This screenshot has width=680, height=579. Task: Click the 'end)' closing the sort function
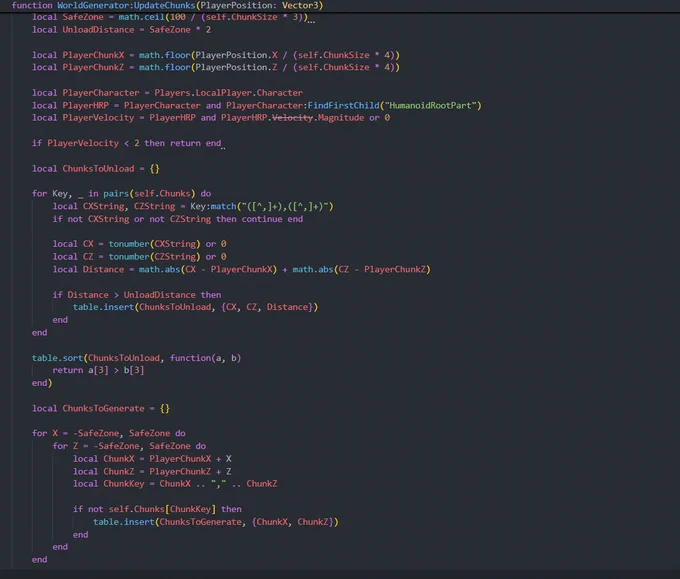tap(42, 383)
